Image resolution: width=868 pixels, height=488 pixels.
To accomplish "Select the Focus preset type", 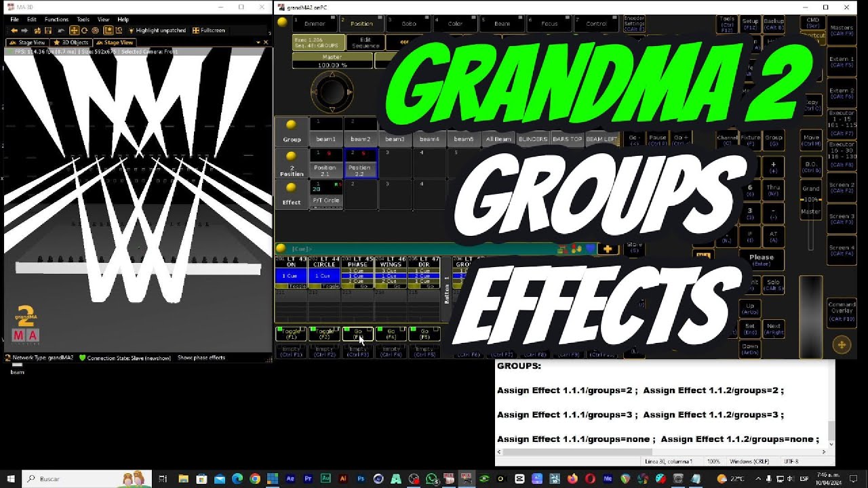I will pyautogui.click(x=549, y=24).
